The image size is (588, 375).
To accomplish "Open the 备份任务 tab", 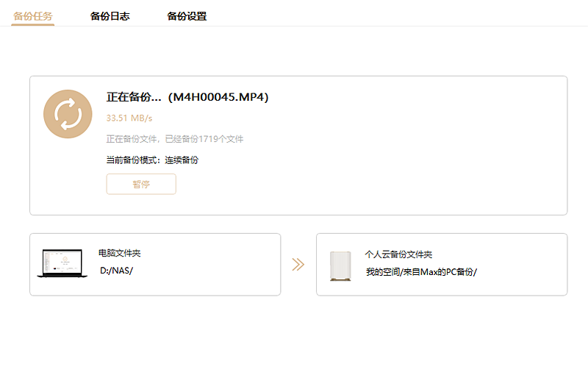I will click(x=32, y=16).
